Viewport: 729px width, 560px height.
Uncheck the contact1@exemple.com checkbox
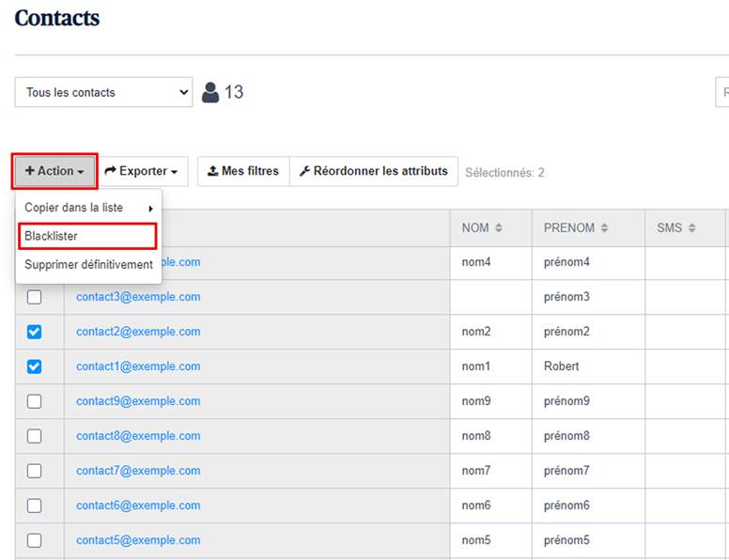(x=35, y=366)
